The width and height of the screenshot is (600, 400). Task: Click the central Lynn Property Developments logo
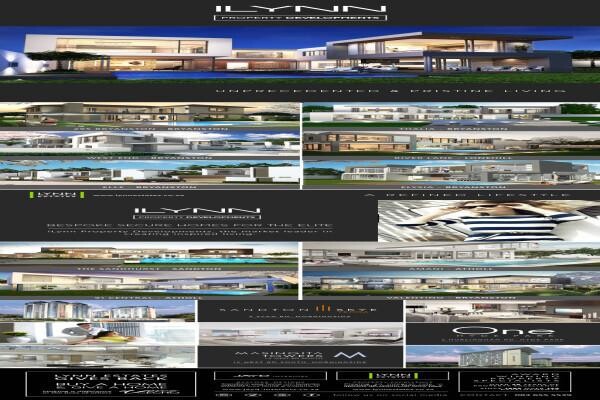click(197, 214)
